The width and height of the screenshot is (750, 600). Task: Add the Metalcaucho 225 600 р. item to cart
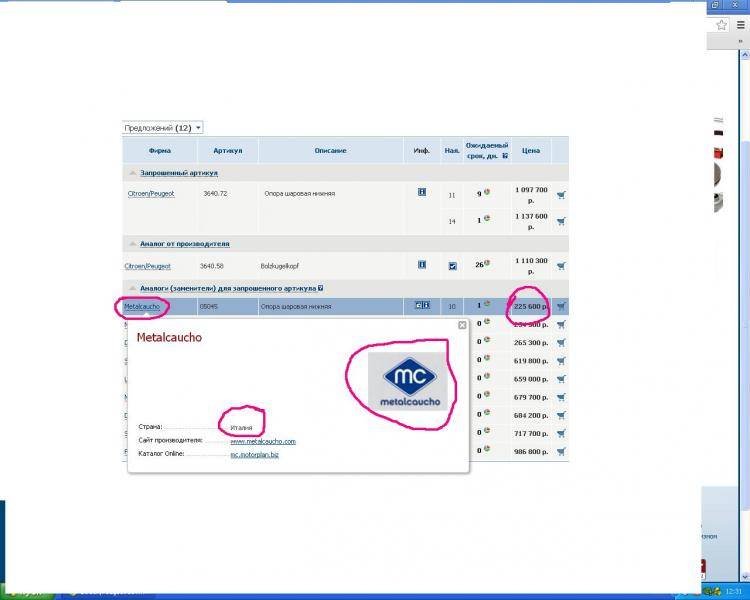pos(560,306)
